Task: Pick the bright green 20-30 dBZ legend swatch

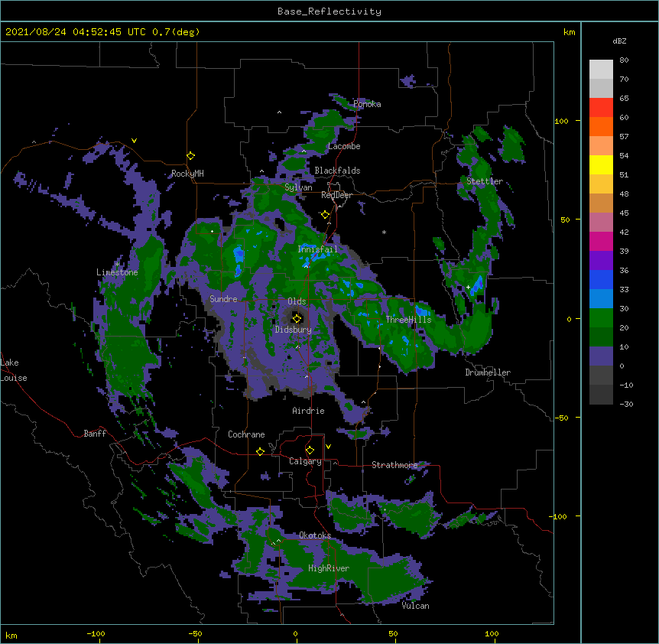Action: tap(601, 318)
